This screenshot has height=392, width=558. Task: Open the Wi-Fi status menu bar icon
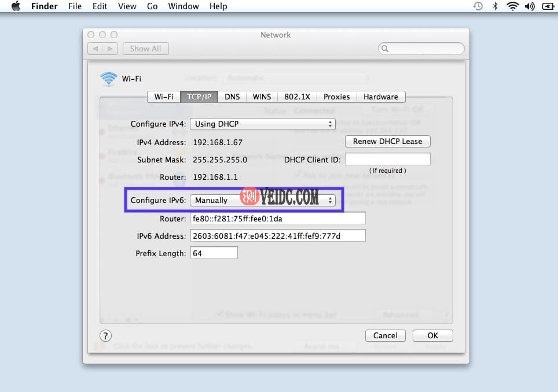(512, 6)
